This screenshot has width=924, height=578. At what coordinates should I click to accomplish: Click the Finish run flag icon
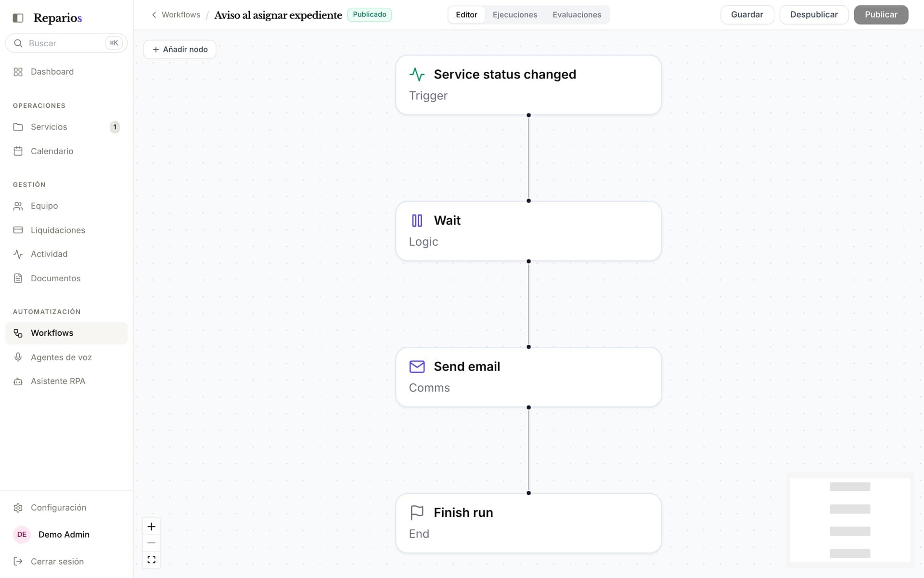tap(417, 512)
